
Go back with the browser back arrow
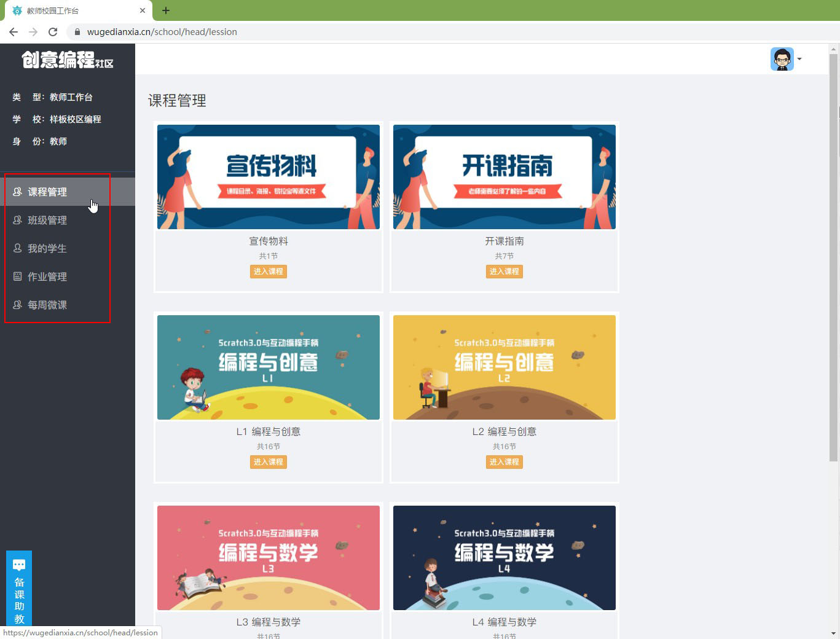pos(14,32)
